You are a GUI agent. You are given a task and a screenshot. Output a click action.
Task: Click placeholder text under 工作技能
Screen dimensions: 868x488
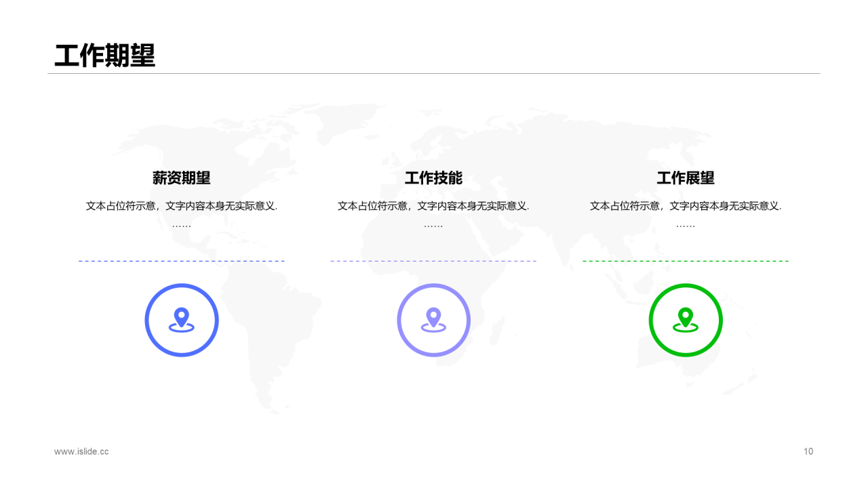[x=433, y=206]
